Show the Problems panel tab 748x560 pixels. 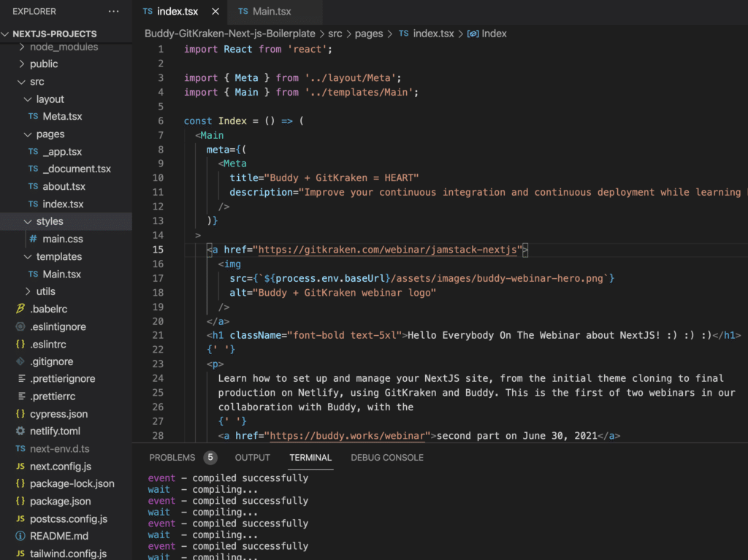pos(172,458)
